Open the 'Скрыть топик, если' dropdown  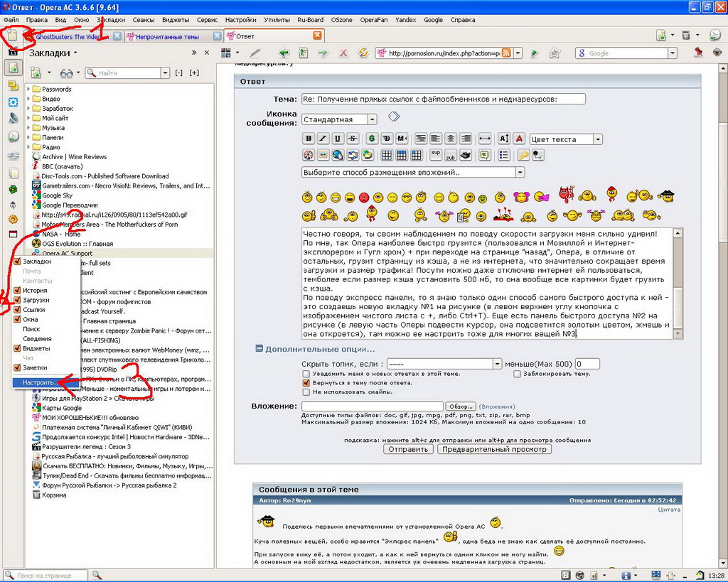pos(444,364)
